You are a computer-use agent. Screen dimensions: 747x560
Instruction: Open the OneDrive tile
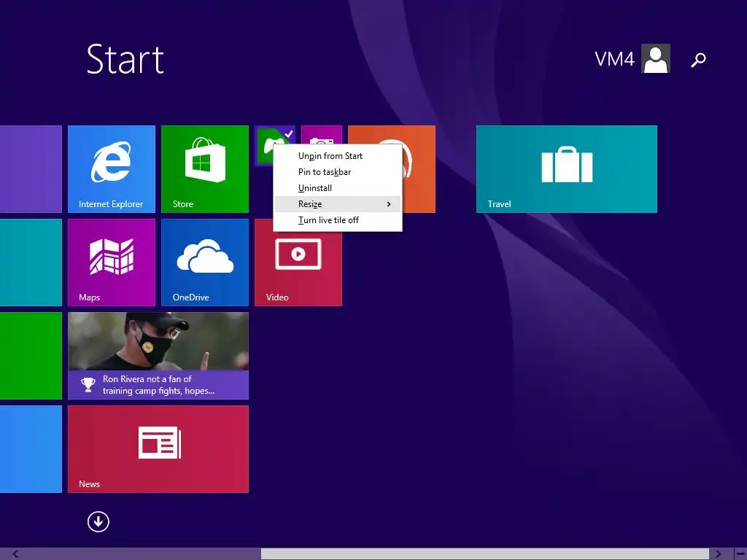[x=205, y=262]
